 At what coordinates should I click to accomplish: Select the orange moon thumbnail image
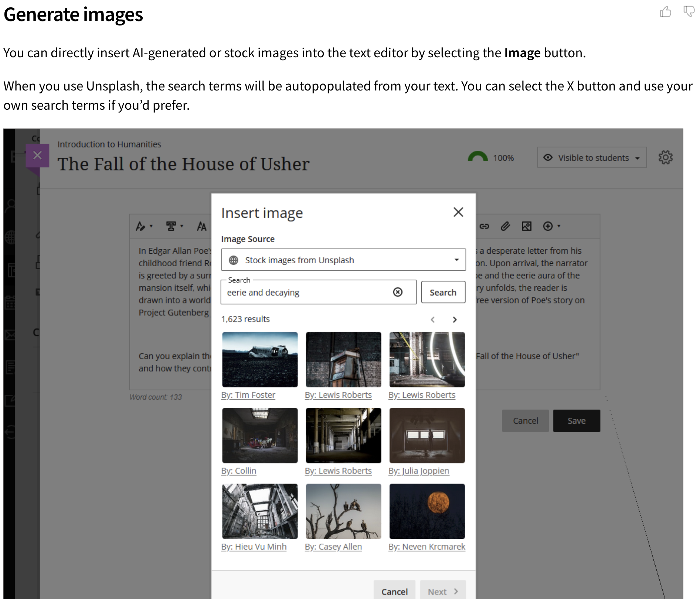click(x=427, y=511)
